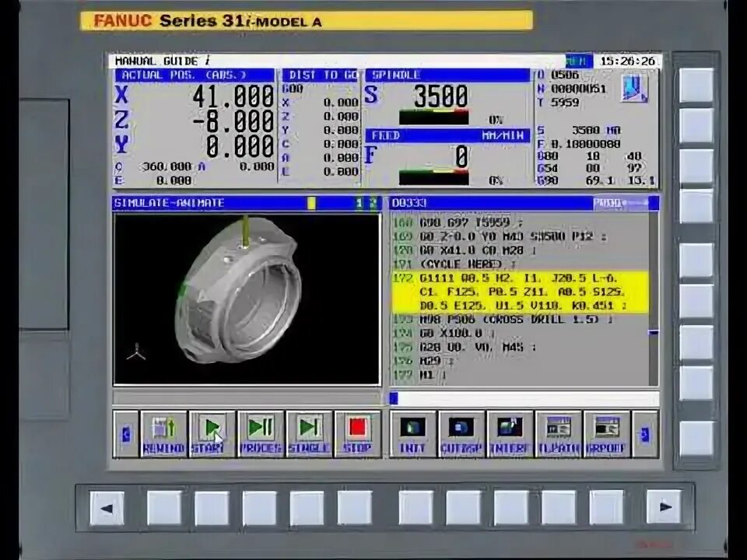Viewport: 747px width, 560px height.
Task: Click the Z axis value -8.000
Action: 233,121
